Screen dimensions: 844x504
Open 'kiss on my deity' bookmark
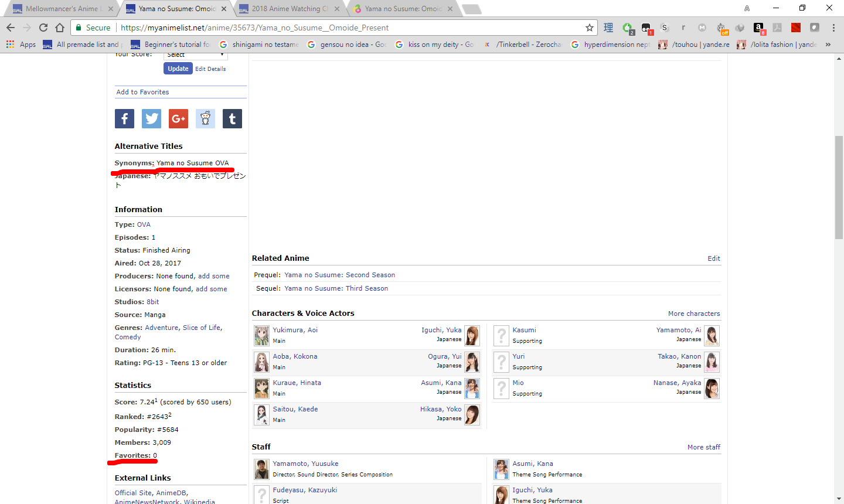click(x=434, y=45)
